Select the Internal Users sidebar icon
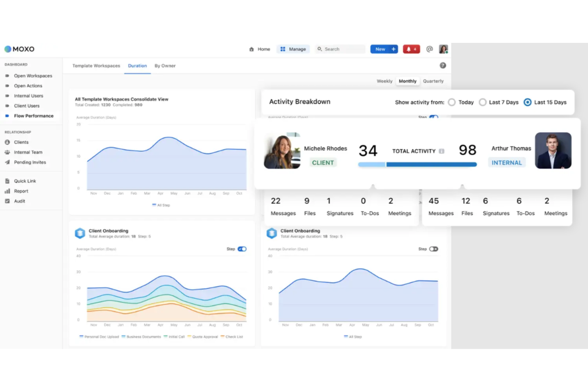 (7, 96)
